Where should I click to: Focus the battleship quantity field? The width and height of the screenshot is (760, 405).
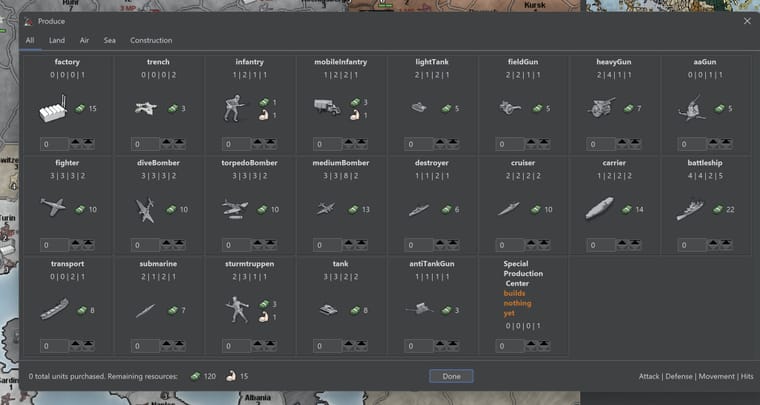coord(692,245)
